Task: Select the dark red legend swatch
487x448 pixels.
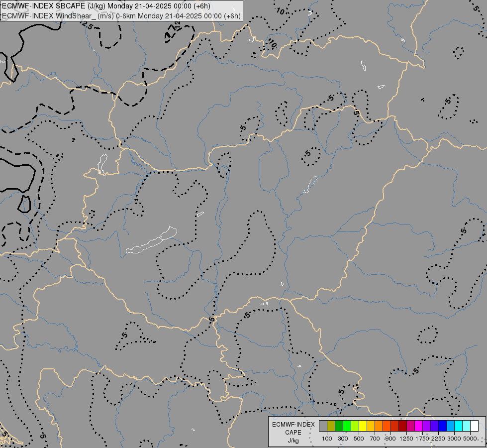Action: click(402, 426)
